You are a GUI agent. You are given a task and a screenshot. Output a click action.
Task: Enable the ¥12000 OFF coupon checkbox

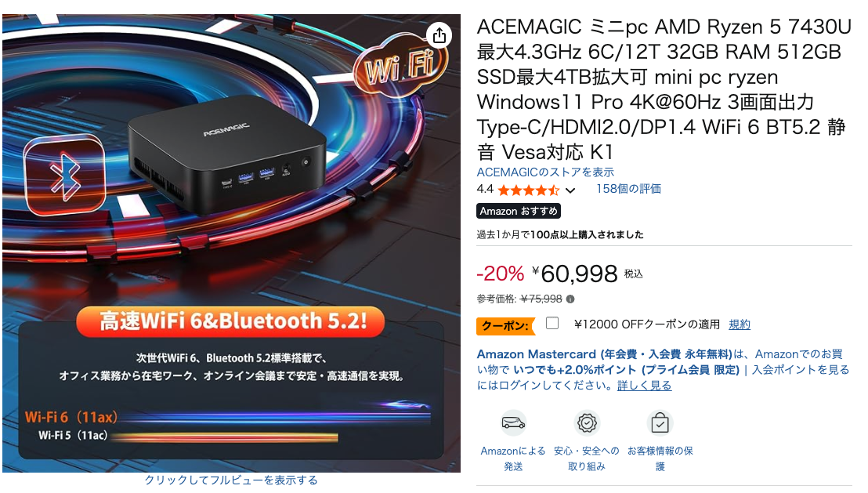pyautogui.click(x=552, y=323)
